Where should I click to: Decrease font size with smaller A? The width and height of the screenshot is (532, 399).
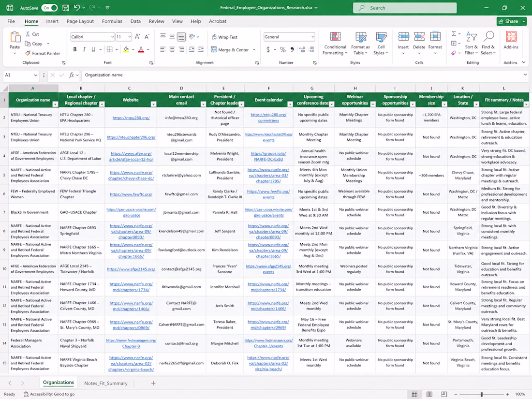coord(147,37)
